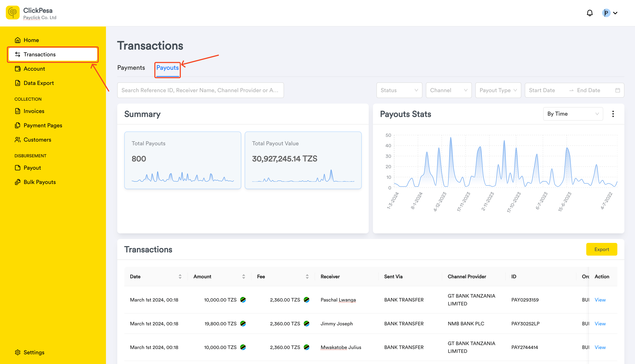This screenshot has width=635, height=364.
Task: Click the Total Payout Value card
Action: point(303,160)
